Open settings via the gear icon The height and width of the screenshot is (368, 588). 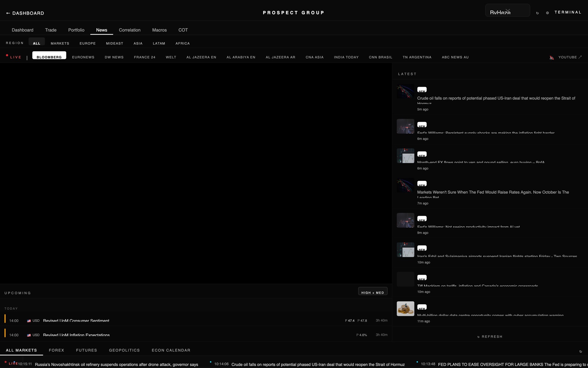(547, 13)
